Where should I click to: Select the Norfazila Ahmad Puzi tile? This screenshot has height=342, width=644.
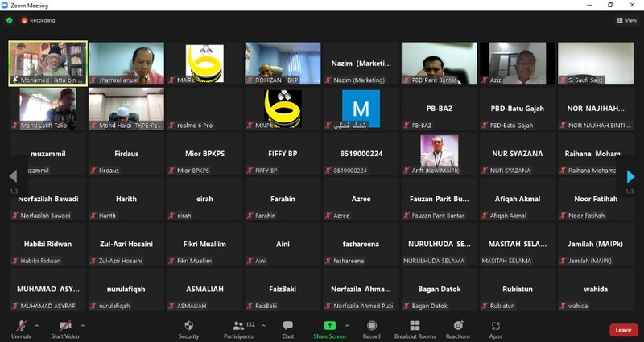pos(361,290)
